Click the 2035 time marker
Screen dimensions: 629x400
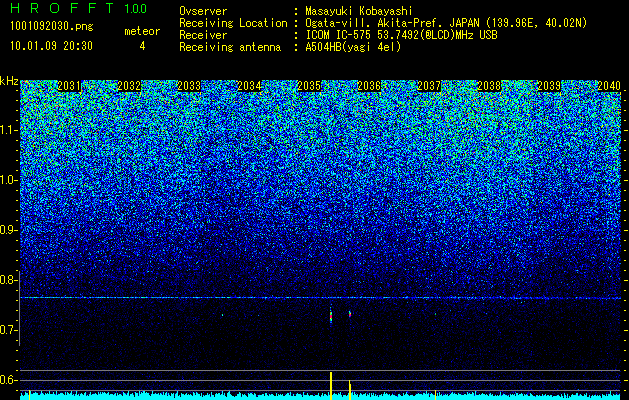coord(309,86)
